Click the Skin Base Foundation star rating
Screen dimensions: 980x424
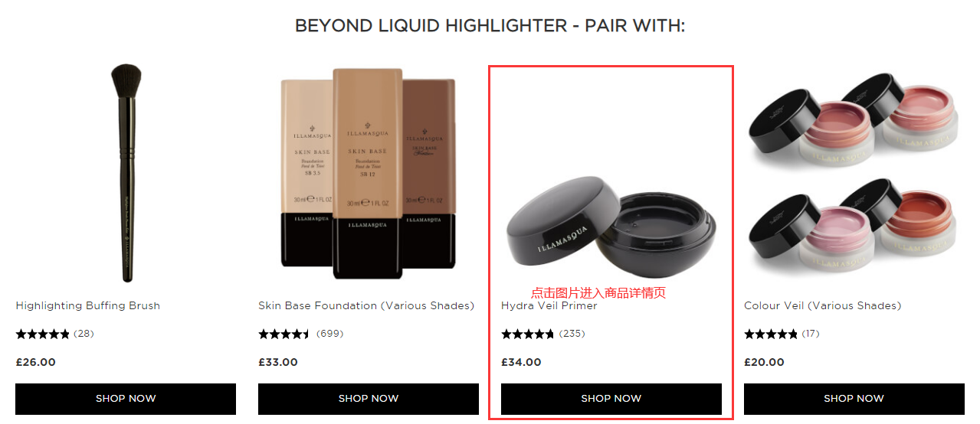[x=285, y=334]
